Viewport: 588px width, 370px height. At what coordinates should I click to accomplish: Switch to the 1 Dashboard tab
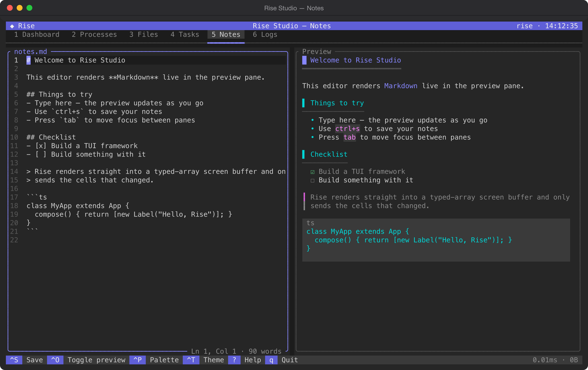pos(37,35)
